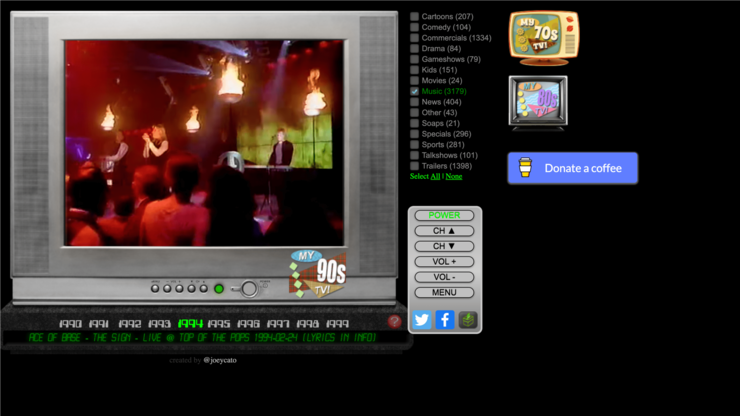Viewport: 740px width, 416px height.
Task: Enable the Specials (296) checkbox
Action: click(414, 134)
